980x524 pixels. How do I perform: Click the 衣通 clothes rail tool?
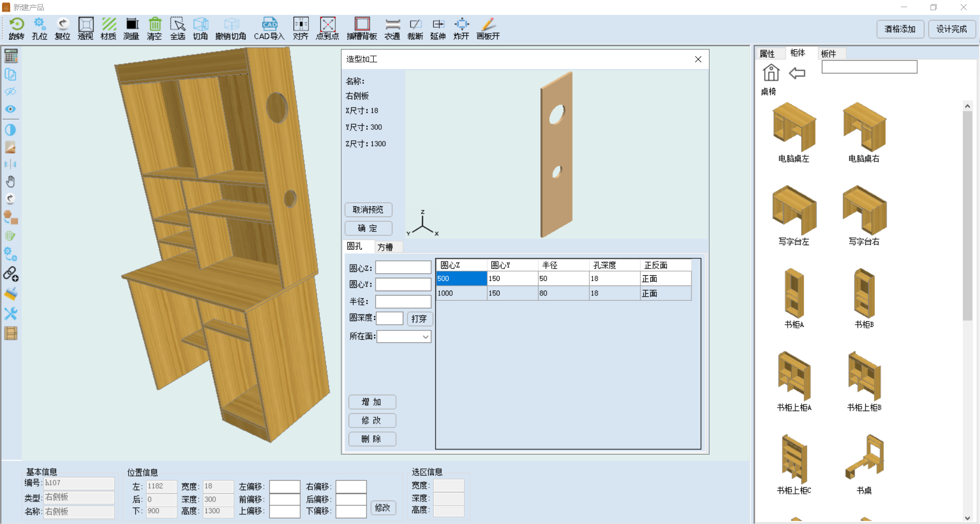coord(392,29)
